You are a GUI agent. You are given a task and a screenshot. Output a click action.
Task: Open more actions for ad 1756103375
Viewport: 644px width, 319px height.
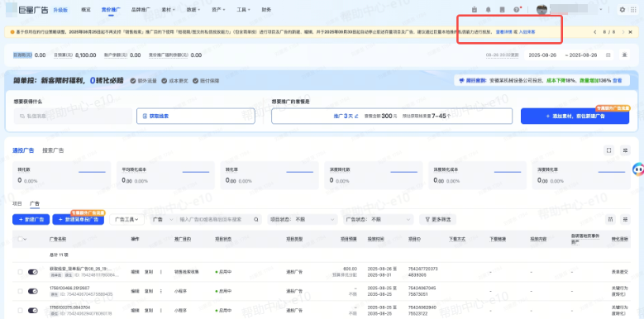click(x=161, y=311)
